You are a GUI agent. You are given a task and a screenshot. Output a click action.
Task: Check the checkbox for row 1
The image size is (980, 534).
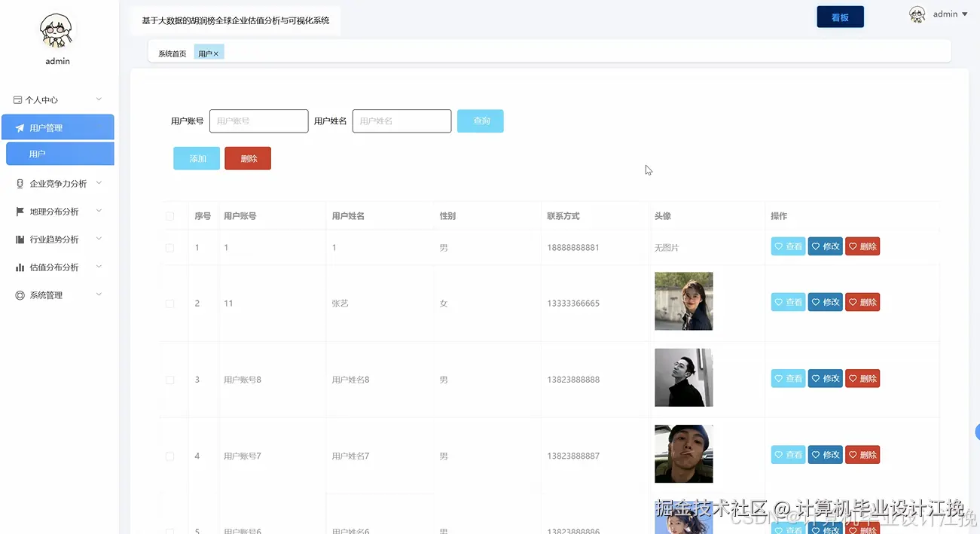tap(169, 248)
